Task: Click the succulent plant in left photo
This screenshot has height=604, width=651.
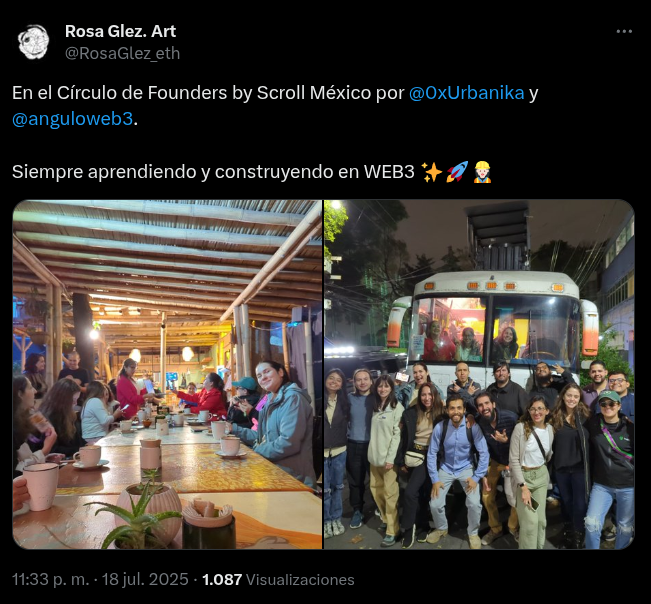Action: tap(139, 520)
